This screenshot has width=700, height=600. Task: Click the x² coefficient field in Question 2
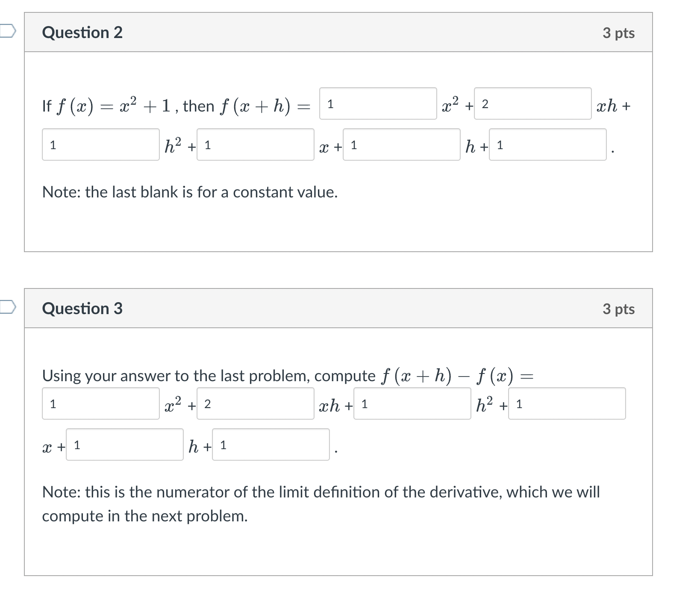[378, 103]
